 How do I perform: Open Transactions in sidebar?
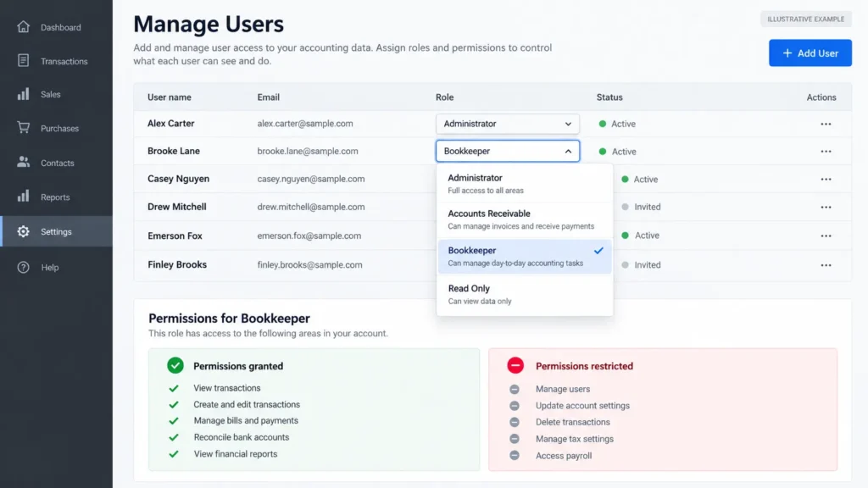click(x=56, y=61)
